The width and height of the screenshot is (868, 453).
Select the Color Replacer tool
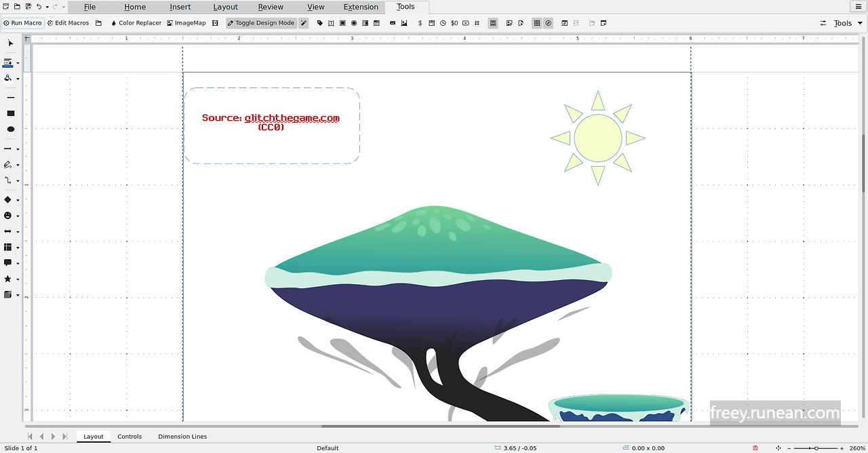[136, 22]
